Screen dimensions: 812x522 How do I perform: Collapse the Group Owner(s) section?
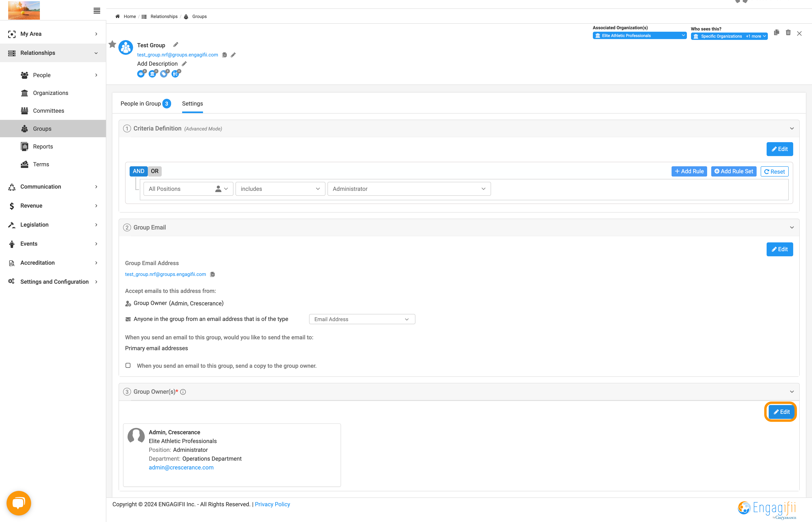click(792, 392)
